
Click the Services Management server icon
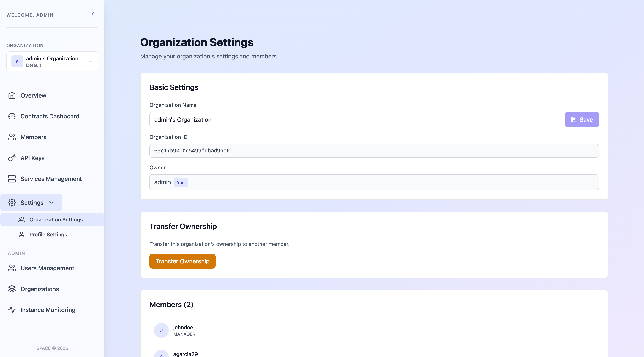(x=12, y=179)
